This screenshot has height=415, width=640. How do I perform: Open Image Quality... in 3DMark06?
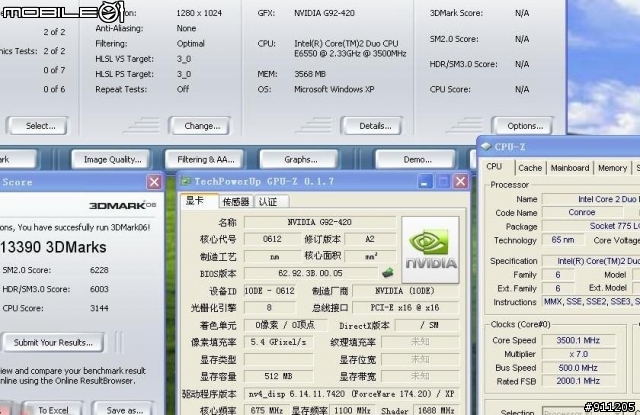(x=111, y=160)
